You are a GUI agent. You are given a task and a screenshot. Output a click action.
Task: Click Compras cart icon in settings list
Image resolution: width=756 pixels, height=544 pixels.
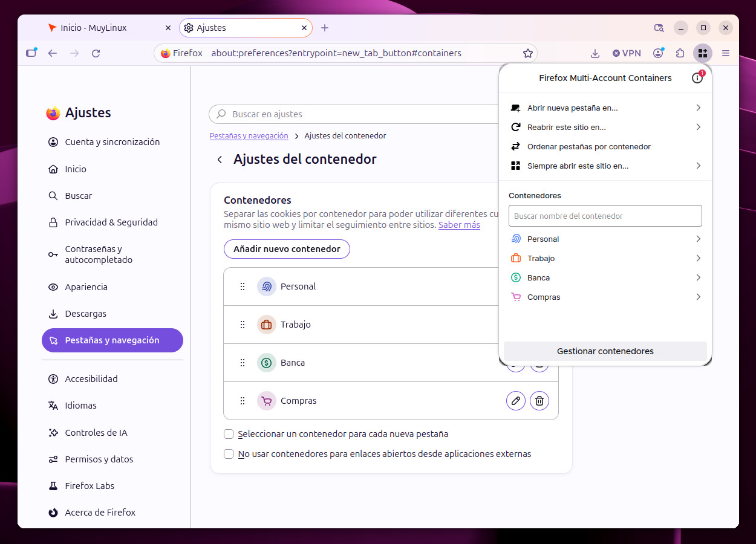coord(267,401)
